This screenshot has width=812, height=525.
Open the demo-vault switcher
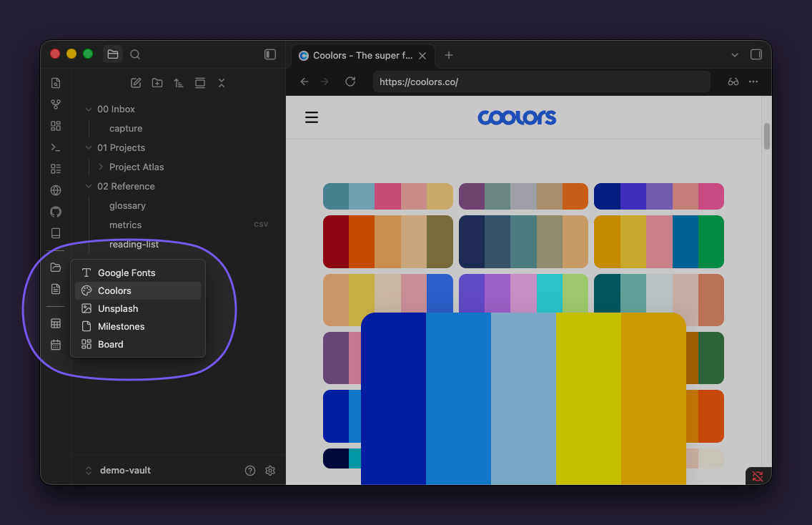(x=118, y=471)
